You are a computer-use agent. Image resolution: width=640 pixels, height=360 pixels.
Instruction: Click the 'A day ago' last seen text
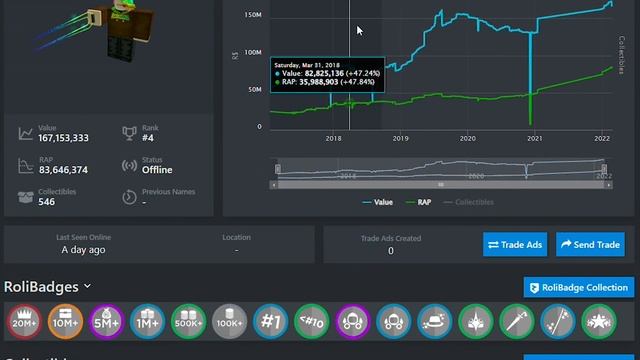[x=83, y=250]
